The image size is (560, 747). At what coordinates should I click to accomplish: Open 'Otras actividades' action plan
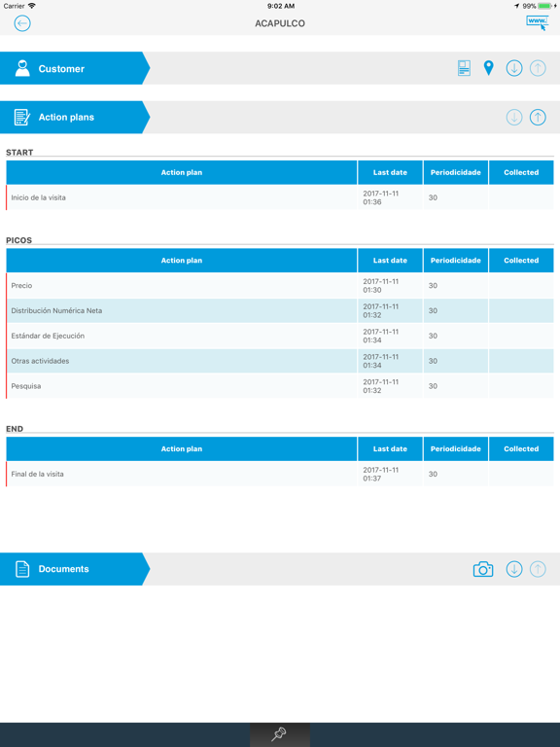pos(280,361)
